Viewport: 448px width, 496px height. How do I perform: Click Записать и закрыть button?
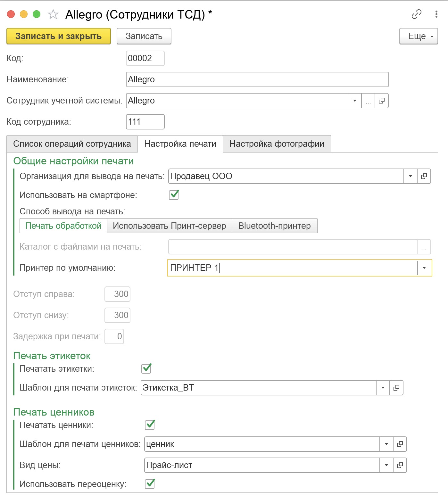pyautogui.click(x=59, y=36)
